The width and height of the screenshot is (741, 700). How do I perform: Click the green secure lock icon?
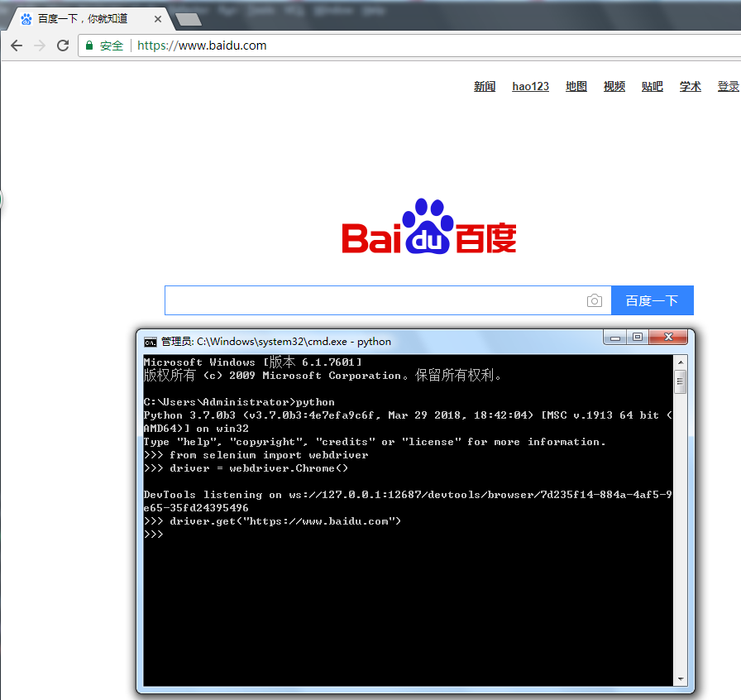point(88,46)
